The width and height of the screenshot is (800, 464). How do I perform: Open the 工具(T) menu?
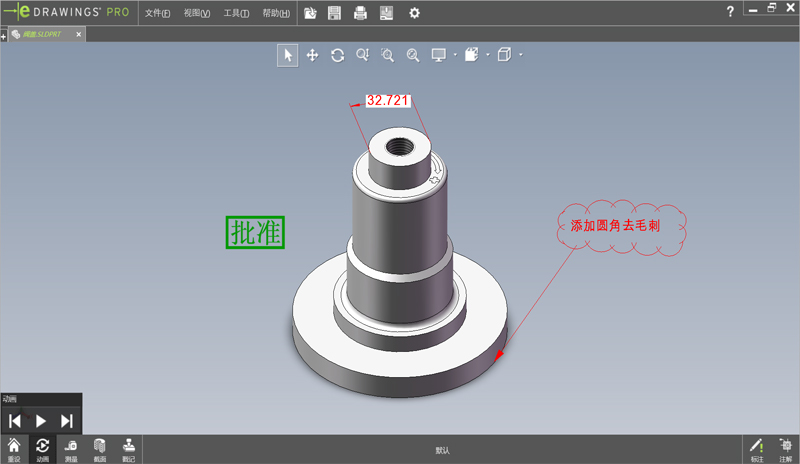pyautogui.click(x=236, y=14)
